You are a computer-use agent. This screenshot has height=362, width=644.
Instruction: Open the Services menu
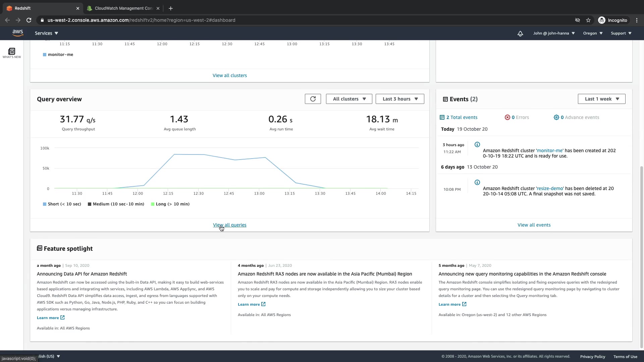pos(46,33)
